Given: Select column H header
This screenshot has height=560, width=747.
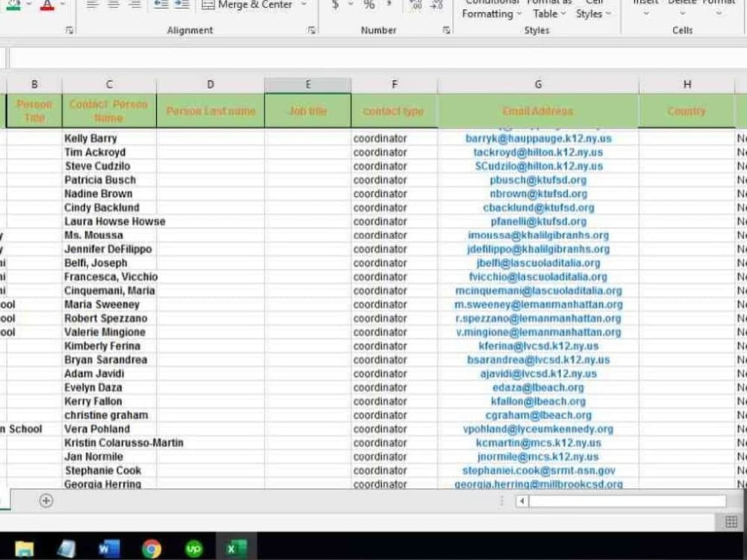Looking at the screenshot, I should click(687, 85).
